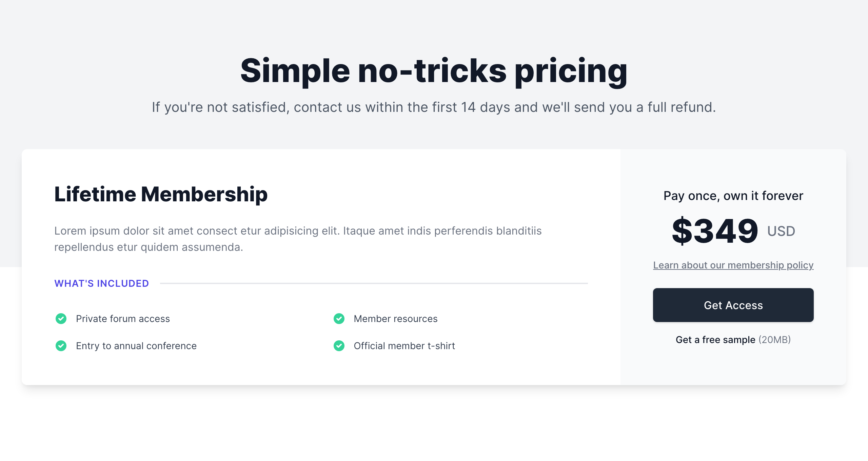Click the USD currency label
The width and height of the screenshot is (868, 461).
pos(781,231)
